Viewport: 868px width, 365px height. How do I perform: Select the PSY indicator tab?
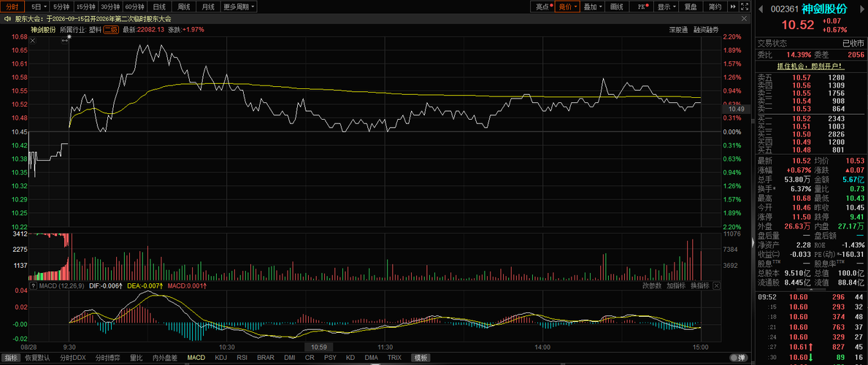coord(331,358)
